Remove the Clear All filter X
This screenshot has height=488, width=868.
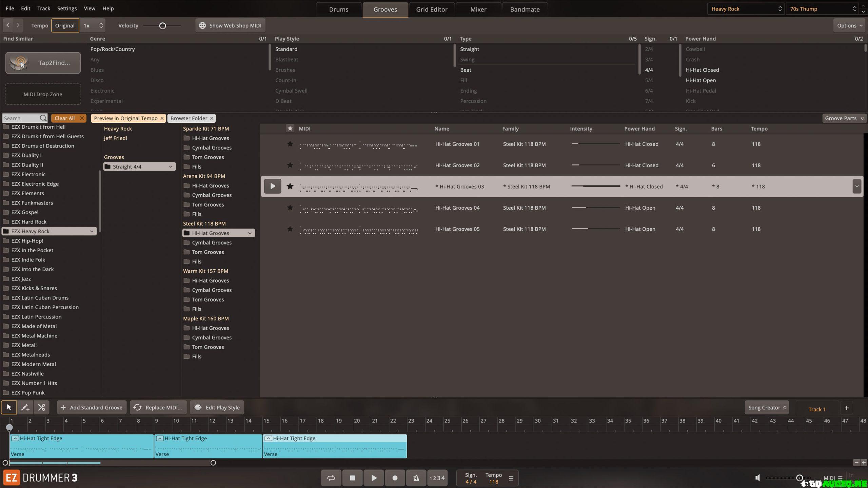(82, 118)
